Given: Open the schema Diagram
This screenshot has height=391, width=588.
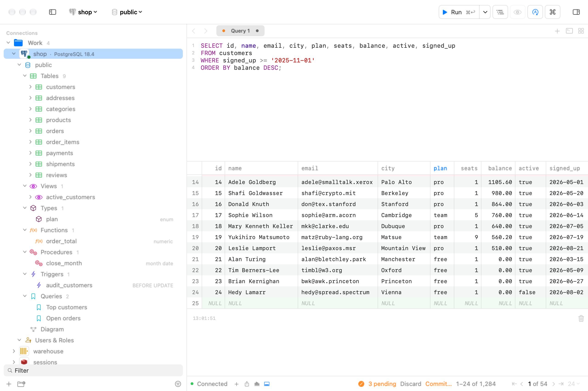Looking at the screenshot, I should pyautogui.click(x=52, y=329).
